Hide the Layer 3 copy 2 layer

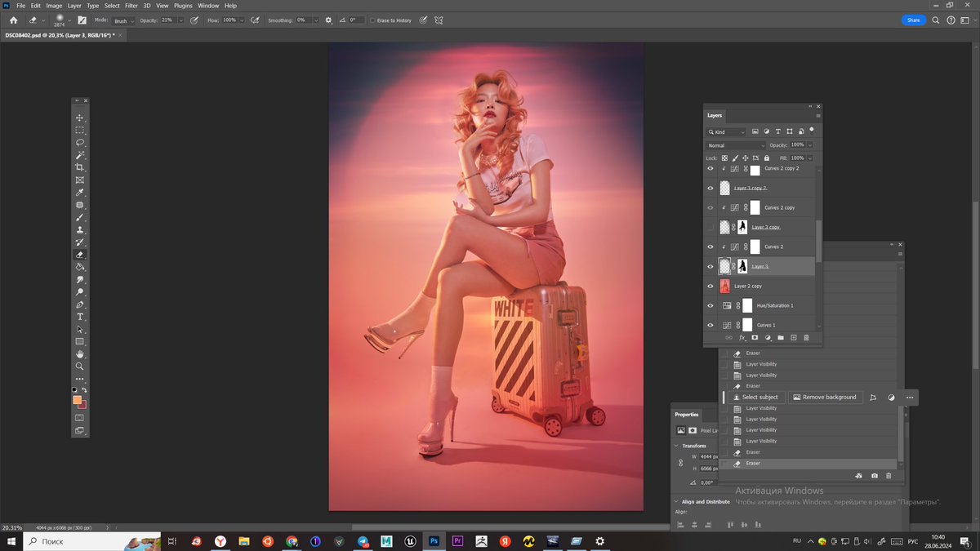coord(710,188)
